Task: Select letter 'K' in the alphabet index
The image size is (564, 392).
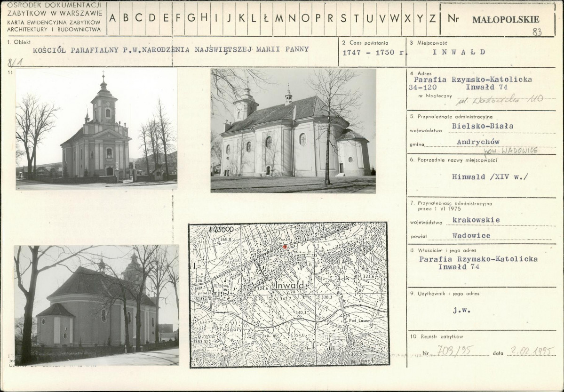Action: point(241,17)
